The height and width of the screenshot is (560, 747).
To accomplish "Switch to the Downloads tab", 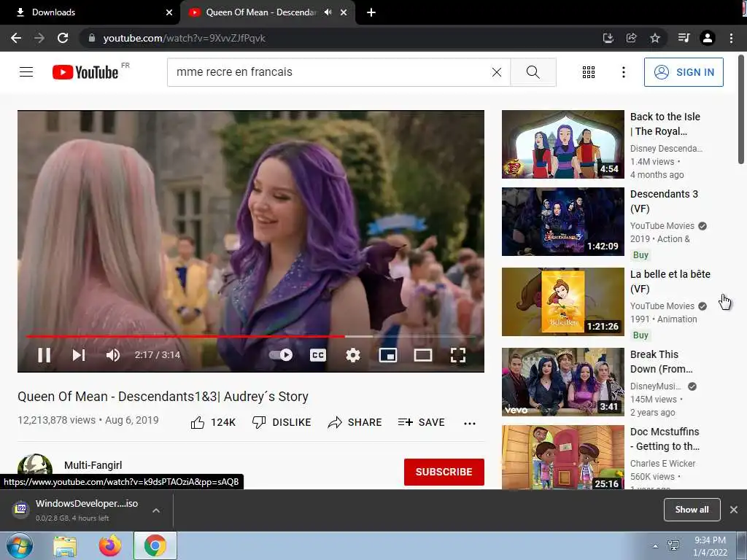I will (x=90, y=12).
